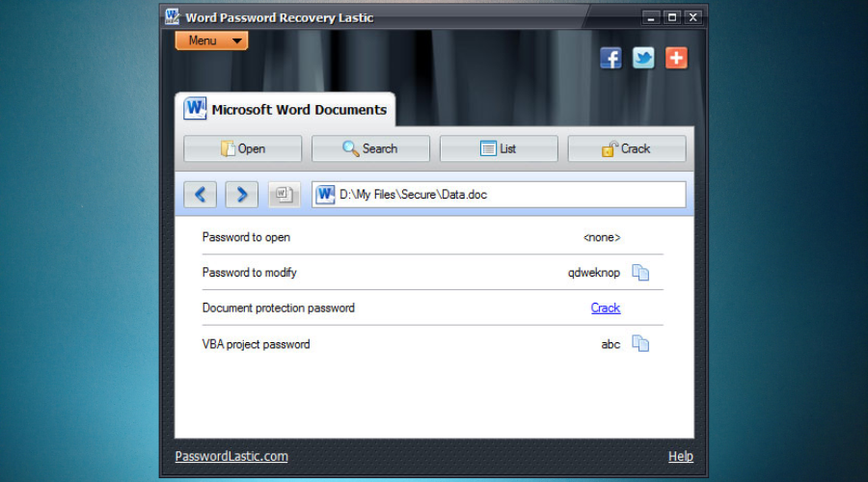Screen dimensions: 868x482
Task: Open the Help link
Action: pyautogui.click(x=680, y=456)
